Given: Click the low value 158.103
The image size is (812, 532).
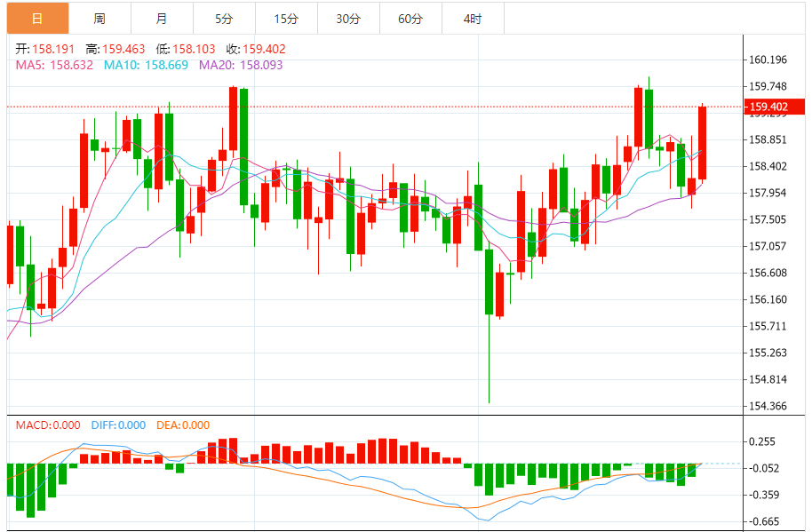Looking at the screenshot, I should [194, 49].
